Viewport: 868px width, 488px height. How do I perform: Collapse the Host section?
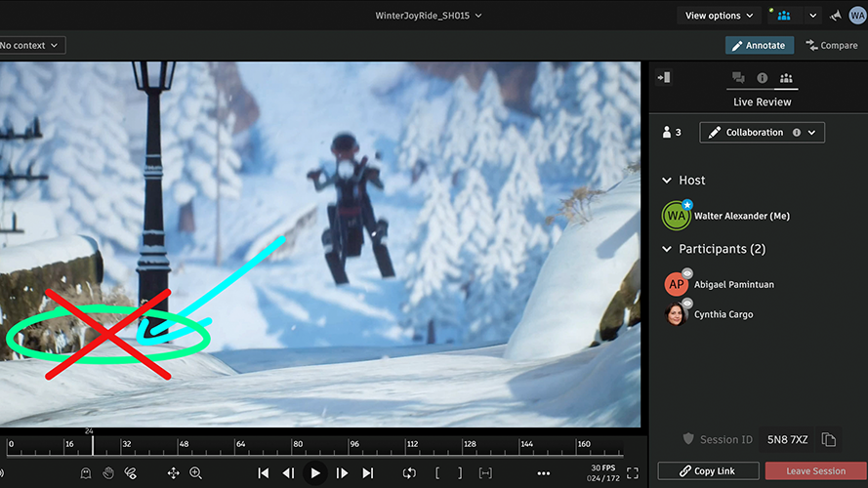pyautogui.click(x=667, y=181)
